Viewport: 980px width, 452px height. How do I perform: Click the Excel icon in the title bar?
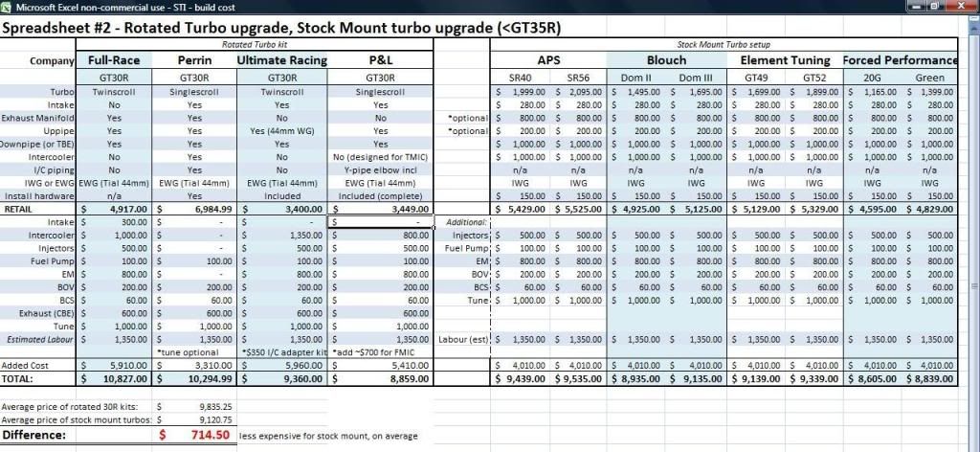pos(7,7)
